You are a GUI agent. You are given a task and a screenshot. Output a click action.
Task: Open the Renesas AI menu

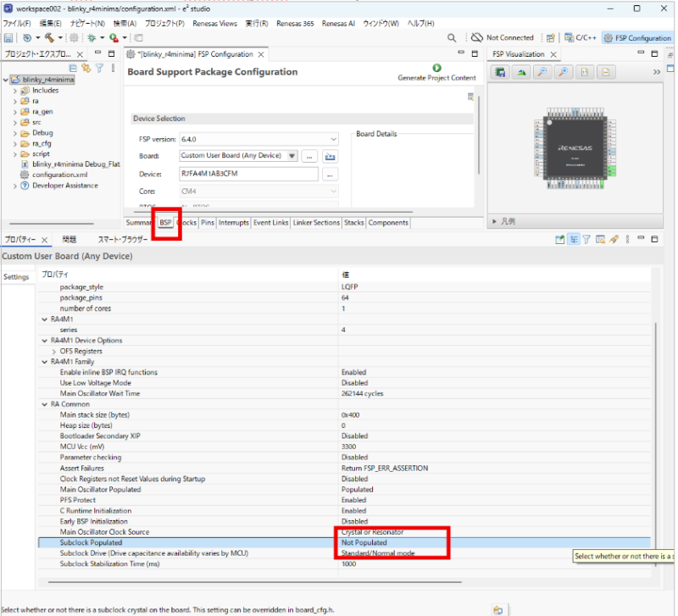click(x=338, y=24)
